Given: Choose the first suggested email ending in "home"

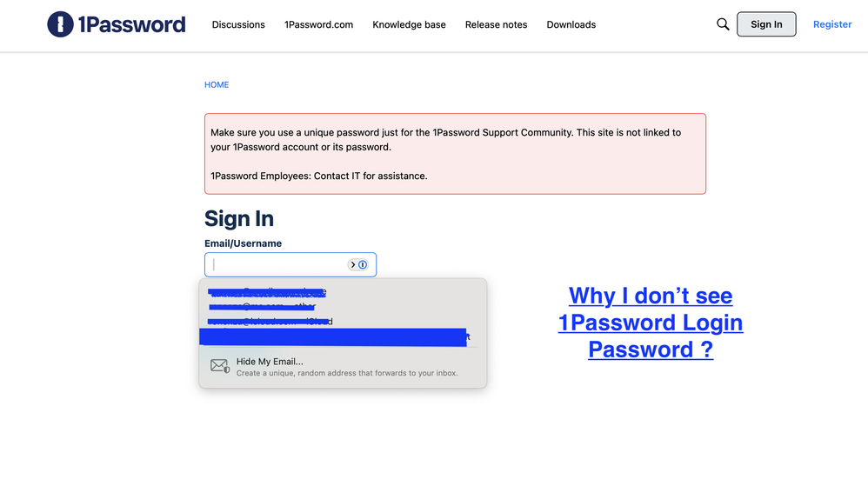Looking at the screenshot, I should click(x=270, y=292).
